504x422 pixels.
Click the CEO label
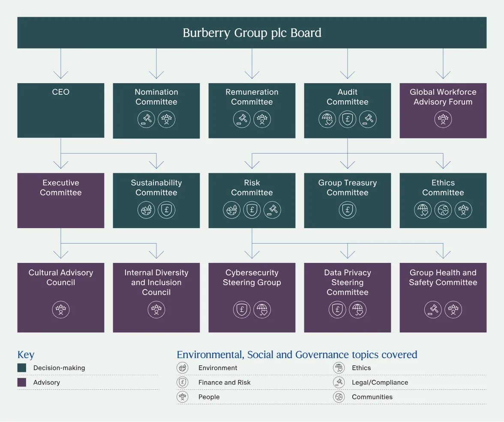(x=61, y=92)
